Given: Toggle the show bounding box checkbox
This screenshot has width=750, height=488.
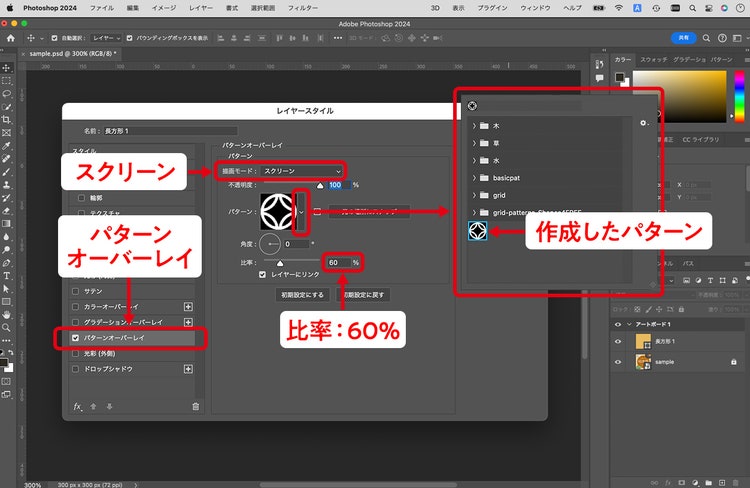Looking at the screenshot, I should point(130,38).
